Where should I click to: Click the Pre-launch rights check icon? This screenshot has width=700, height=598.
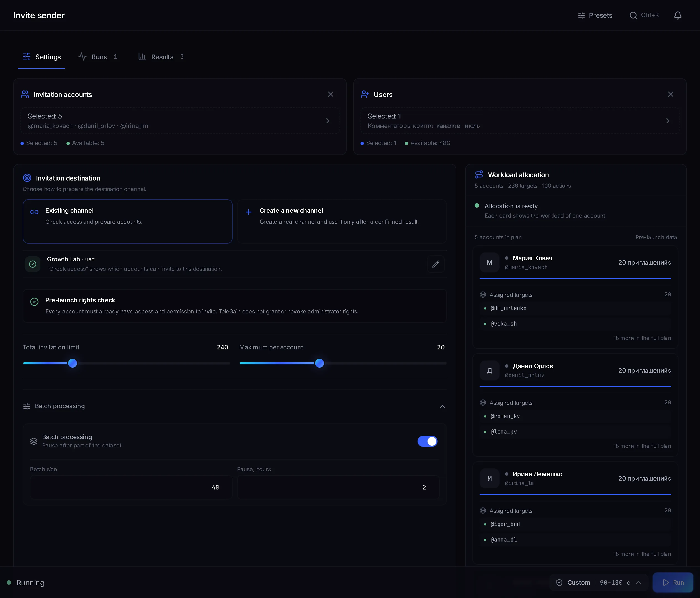pos(34,302)
